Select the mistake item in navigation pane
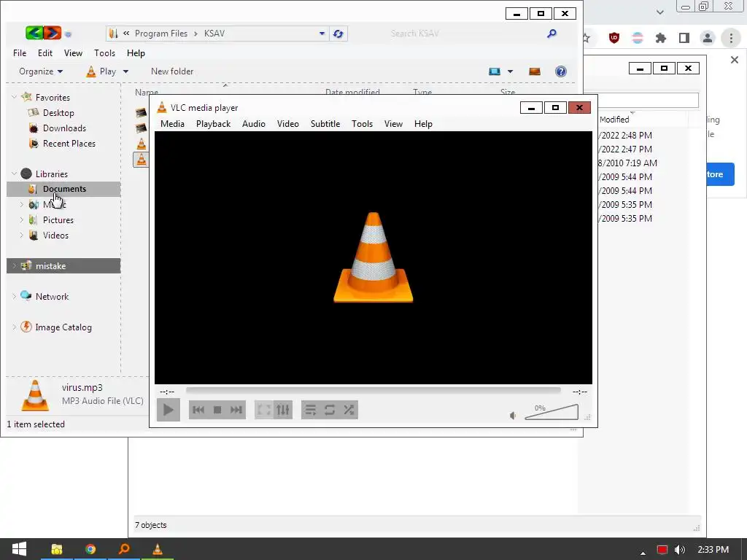 (x=63, y=265)
